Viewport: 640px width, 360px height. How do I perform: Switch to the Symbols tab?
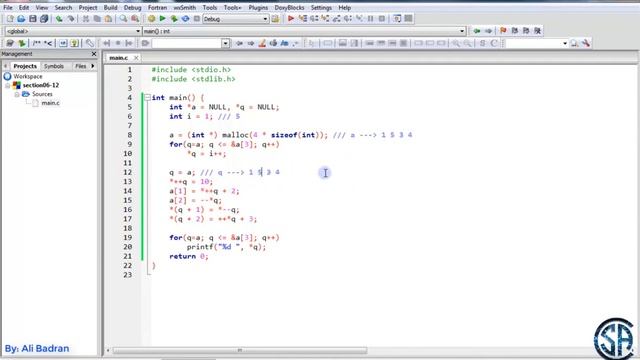(53, 66)
